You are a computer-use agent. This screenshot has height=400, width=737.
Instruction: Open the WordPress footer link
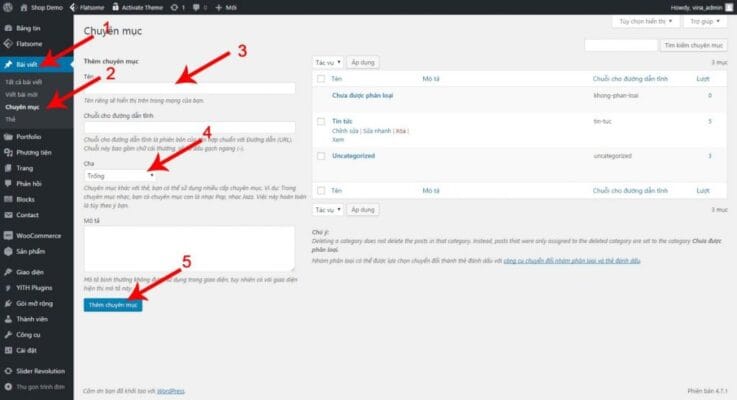(x=171, y=391)
